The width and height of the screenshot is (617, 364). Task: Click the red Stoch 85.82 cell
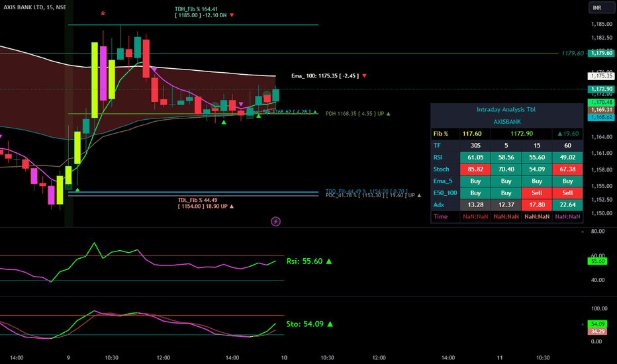point(475,169)
